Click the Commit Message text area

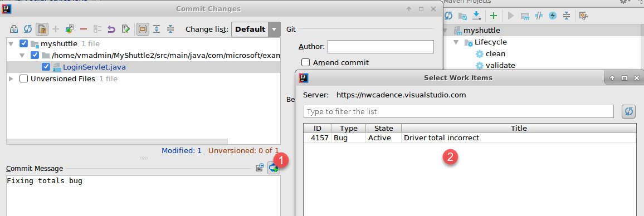[x=143, y=196]
